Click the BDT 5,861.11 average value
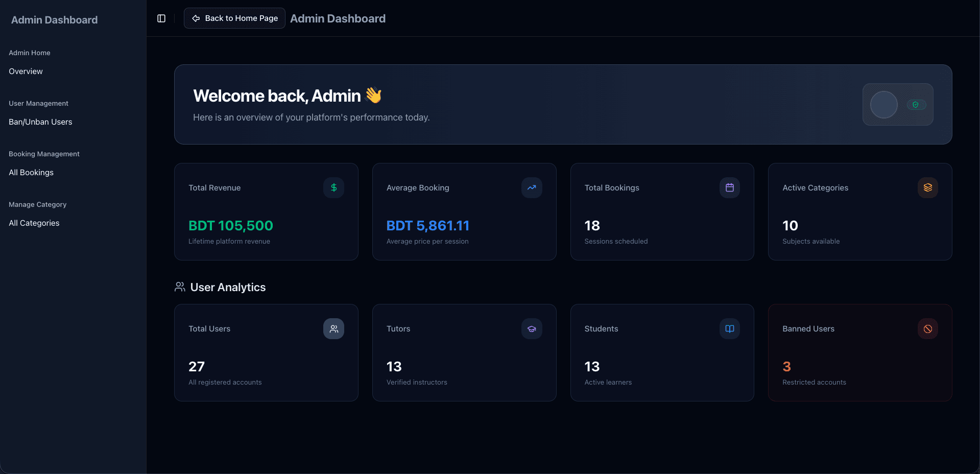980x474 pixels. pyautogui.click(x=428, y=226)
